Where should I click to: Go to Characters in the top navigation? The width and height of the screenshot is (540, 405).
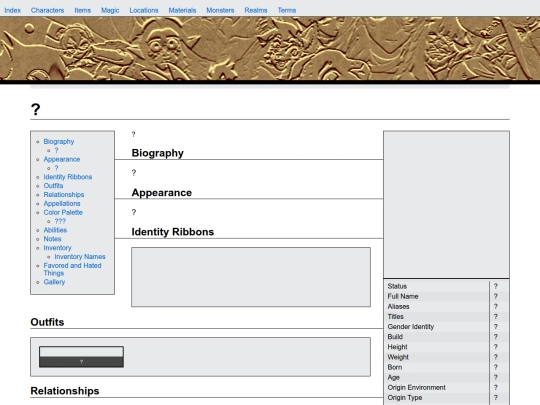pyautogui.click(x=47, y=10)
